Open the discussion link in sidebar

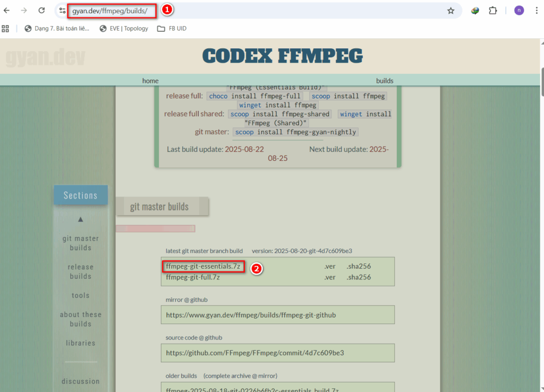point(81,381)
